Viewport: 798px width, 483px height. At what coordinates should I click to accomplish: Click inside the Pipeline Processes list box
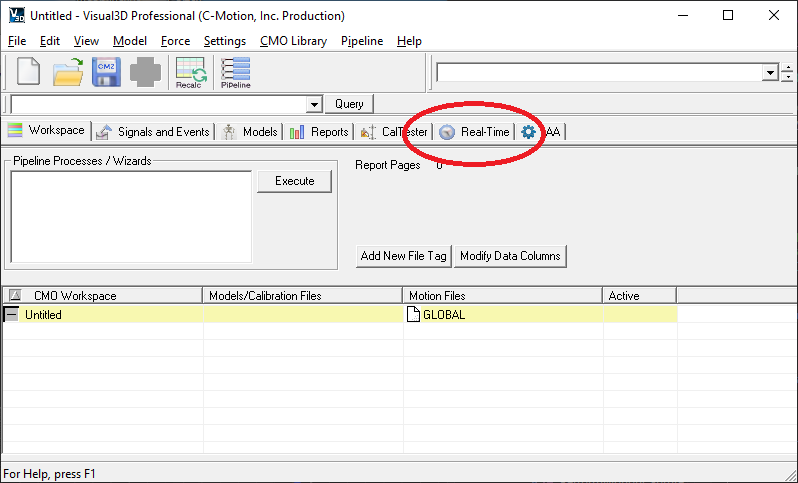[x=131, y=217]
